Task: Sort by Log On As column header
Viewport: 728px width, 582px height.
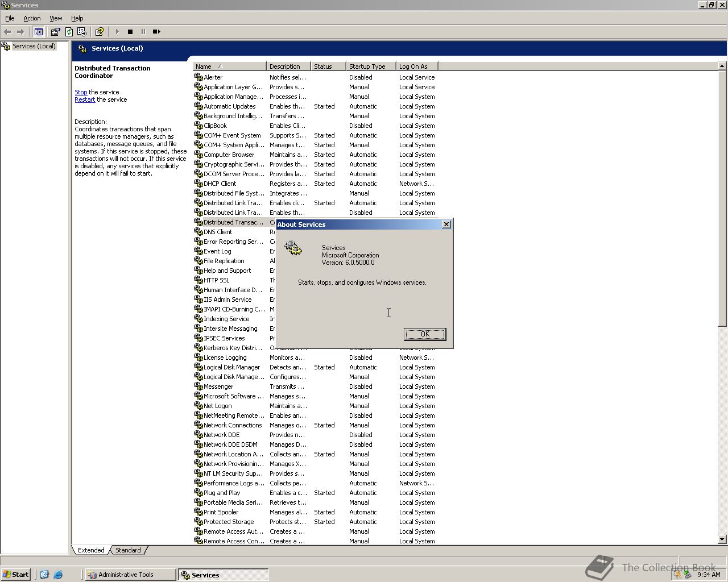Action: pyautogui.click(x=417, y=66)
